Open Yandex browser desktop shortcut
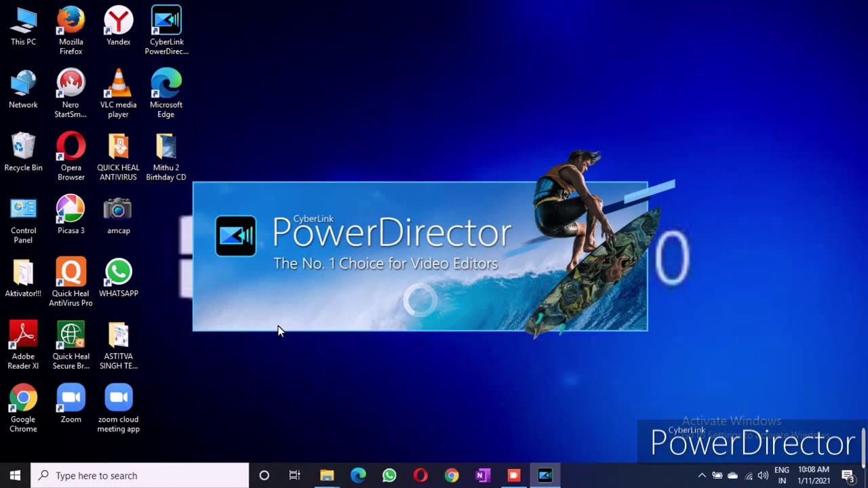The width and height of the screenshot is (868, 488). coord(118,27)
